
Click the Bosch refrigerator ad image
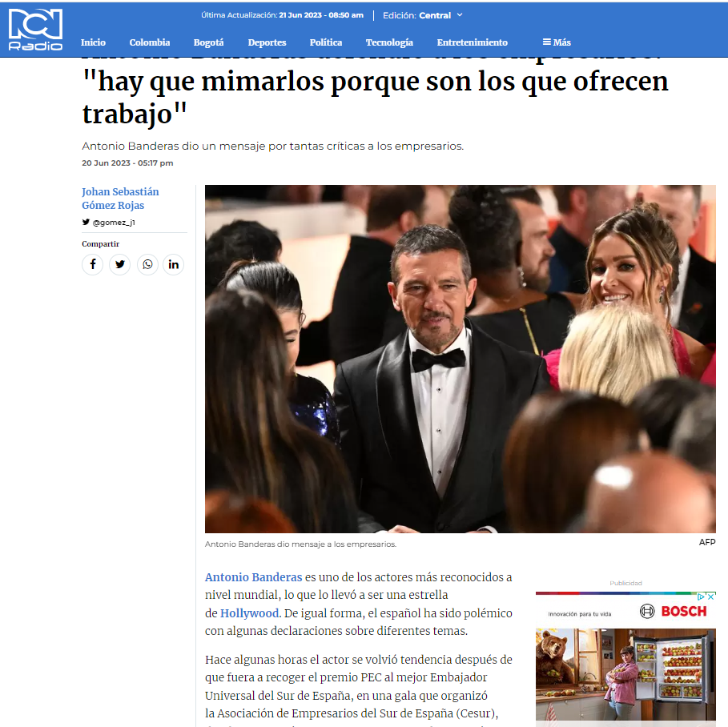[x=625, y=674]
